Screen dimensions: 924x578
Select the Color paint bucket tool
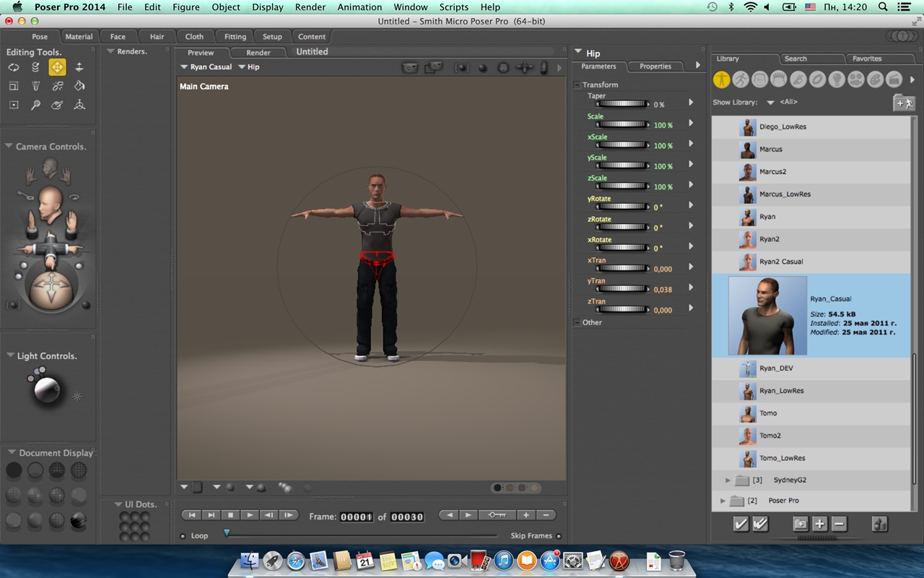tap(79, 86)
